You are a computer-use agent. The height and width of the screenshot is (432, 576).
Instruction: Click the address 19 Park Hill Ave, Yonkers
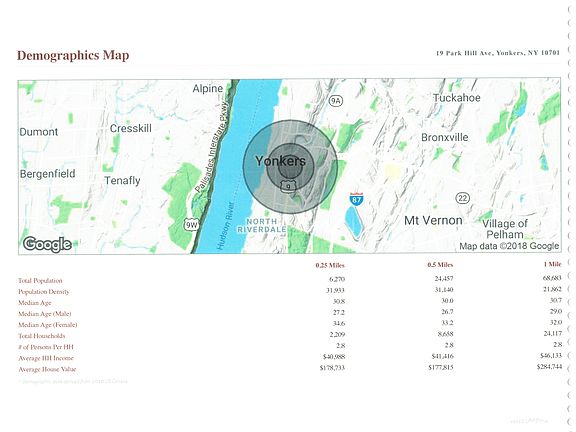pyautogui.click(x=498, y=53)
